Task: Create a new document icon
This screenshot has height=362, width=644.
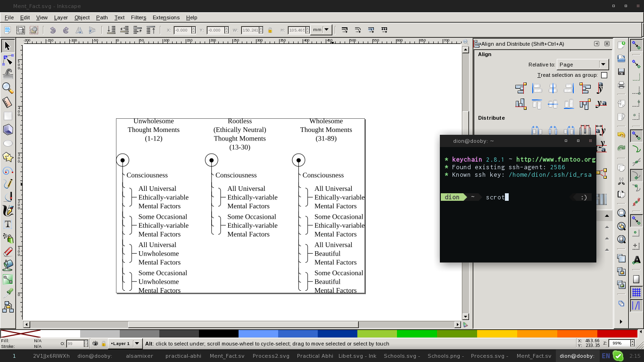Action: click(x=621, y=45)
